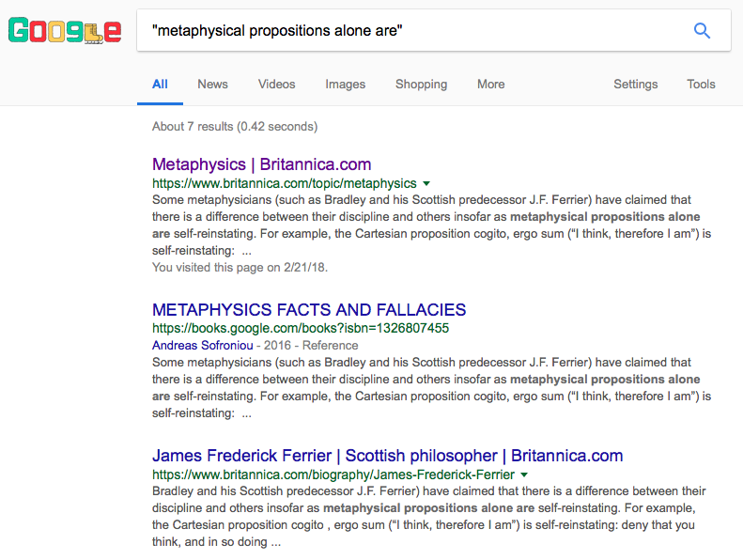Image resolution: width=743 pixels, height=560 pixels.
Task: Select the All tab
Action: [160, 85]
